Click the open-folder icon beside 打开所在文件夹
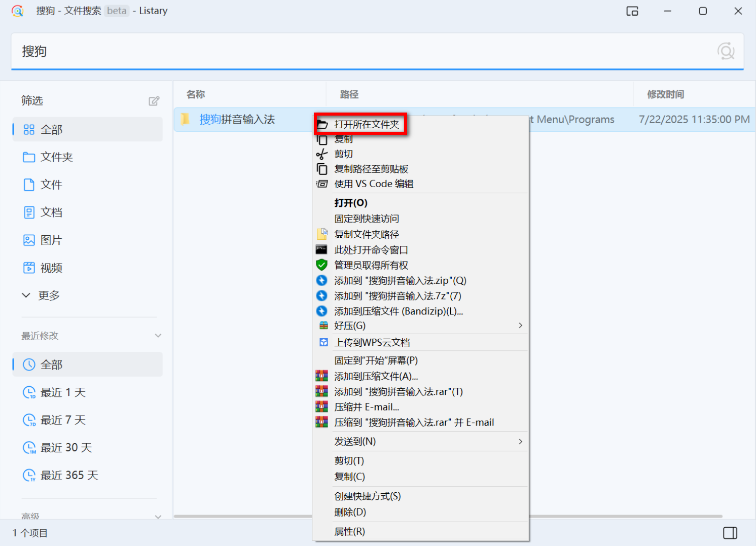Image resolution: width=756 pixels, height=546 pixels. [x=322, y=124]
